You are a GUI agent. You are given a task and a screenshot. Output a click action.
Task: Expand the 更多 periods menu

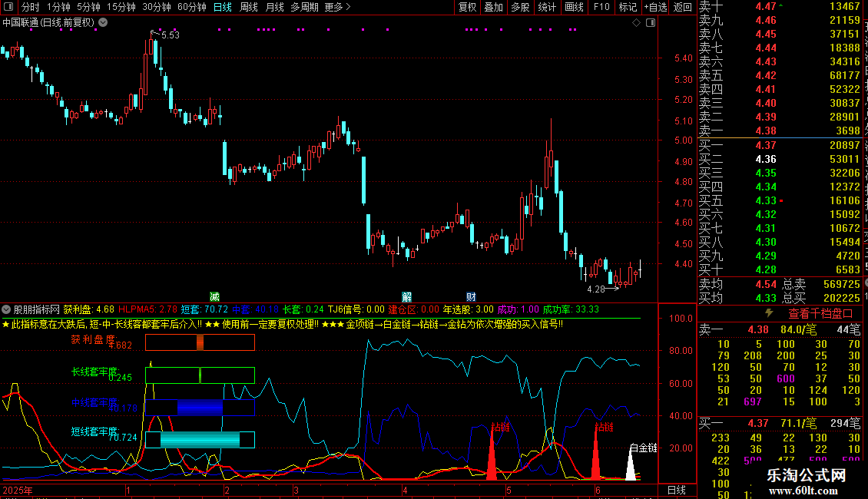point(337,7)
